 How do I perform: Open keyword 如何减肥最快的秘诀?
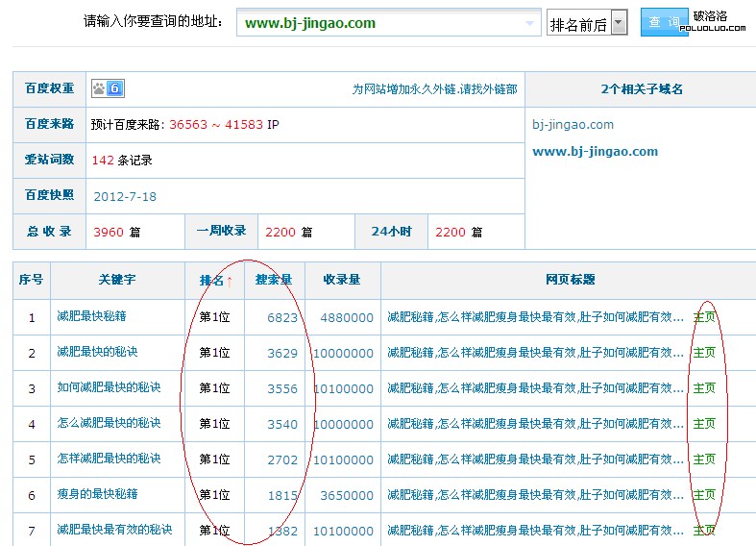[109, 387]
